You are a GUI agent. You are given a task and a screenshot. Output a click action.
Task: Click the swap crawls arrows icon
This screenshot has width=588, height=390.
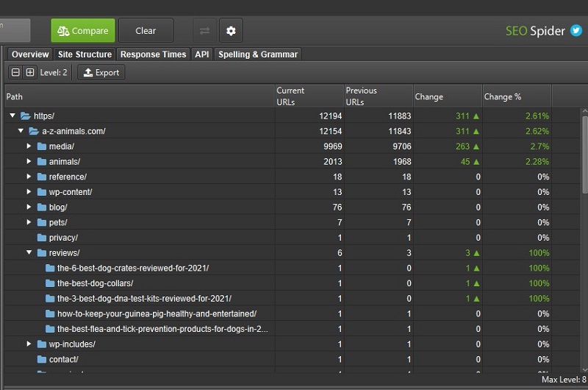click(204, 31)
